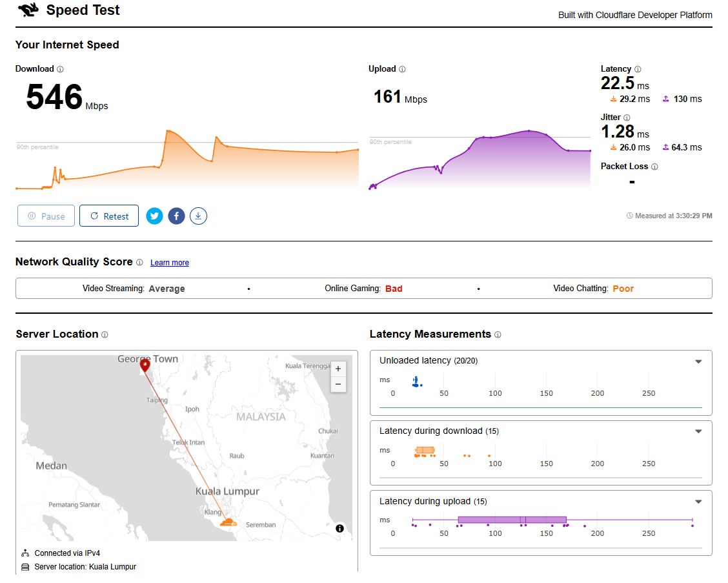
Task: Pause the speed test
Action: point(46,216)
